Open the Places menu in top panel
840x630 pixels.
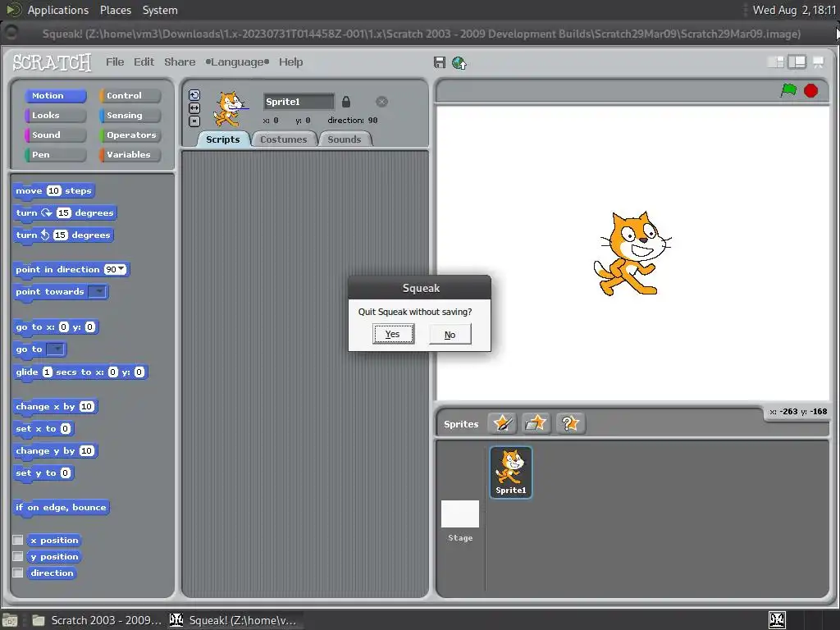pyautogui.click(x=115, y=10)
